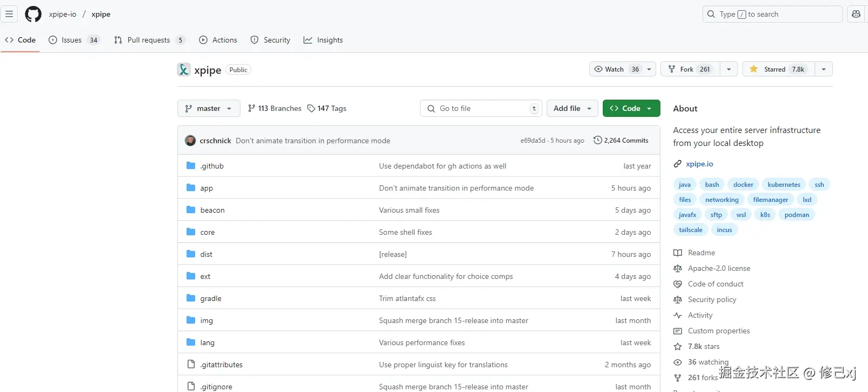Switch to the Pull requests tab
This screenshot has width=868, height=392.
[x=148, y=40]
